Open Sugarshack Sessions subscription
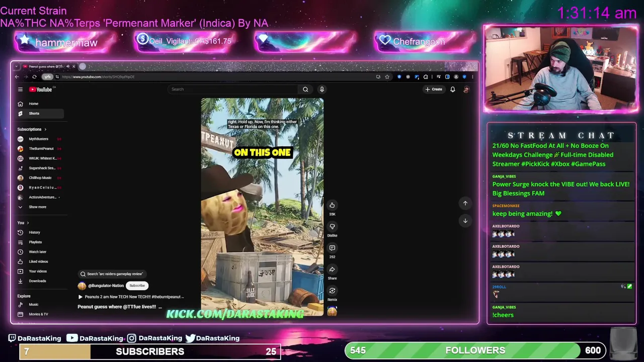This screenshot has height=362, width=644. 39,168
